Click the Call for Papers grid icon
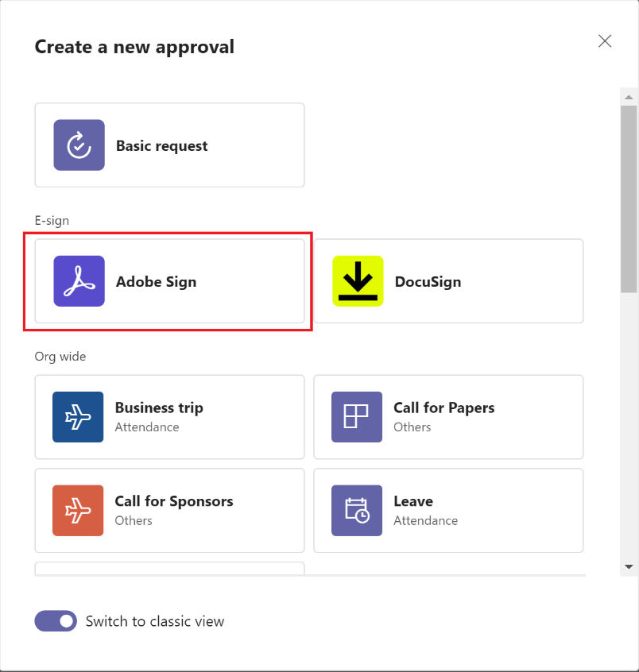639x672 pixels. [x=357, y=417]
